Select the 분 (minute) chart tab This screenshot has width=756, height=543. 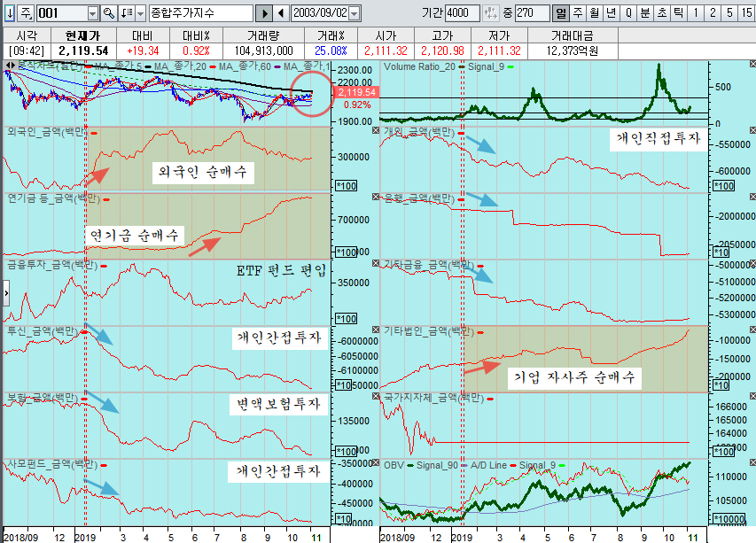[x=644, y=14]
